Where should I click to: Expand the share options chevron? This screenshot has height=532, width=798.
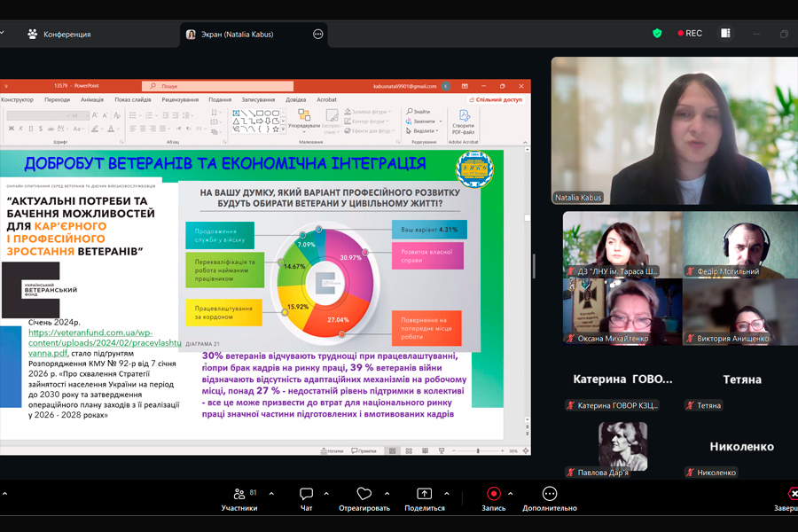pyautogui.click(x=446, y=493)
